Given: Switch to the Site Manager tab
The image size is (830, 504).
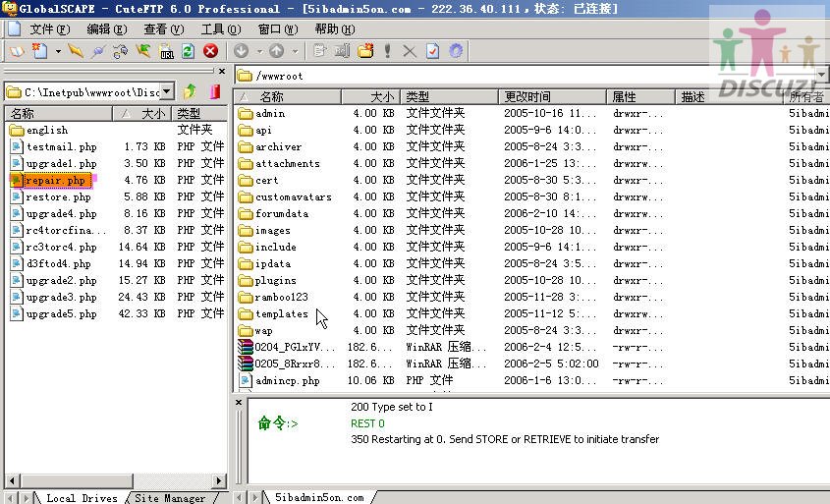Looking at the screenshot, I should [x=169, y=498].
